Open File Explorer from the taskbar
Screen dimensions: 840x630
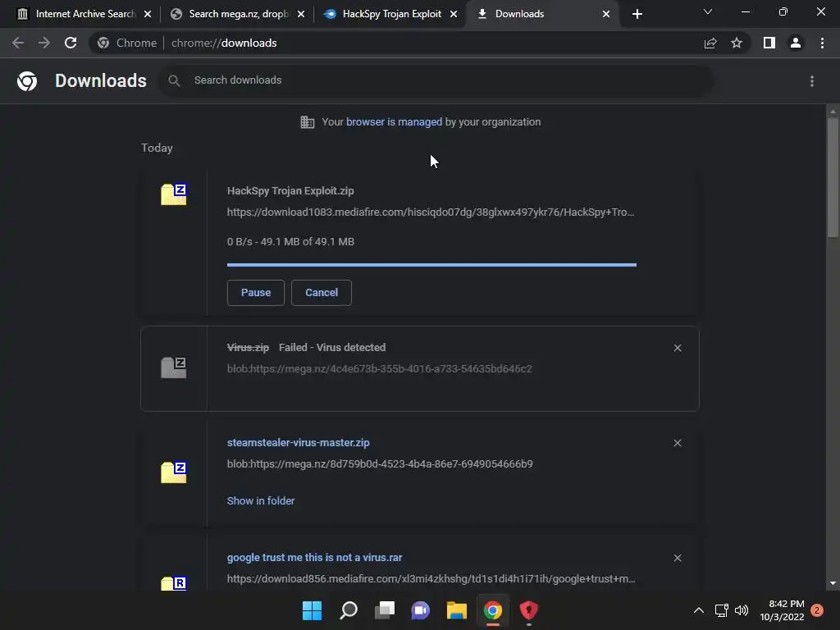457,610
